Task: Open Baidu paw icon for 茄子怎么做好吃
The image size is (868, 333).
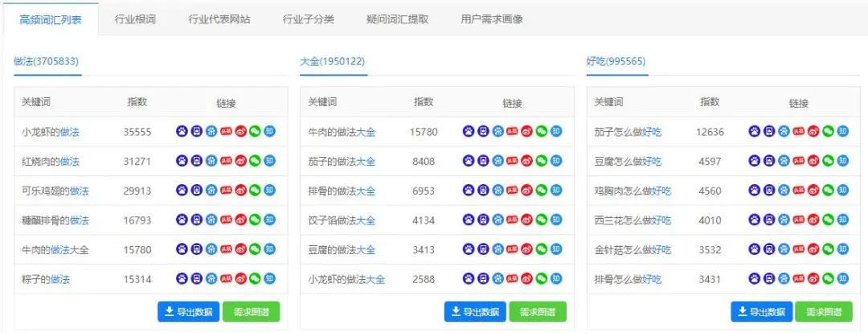Action: click(755, 131)
